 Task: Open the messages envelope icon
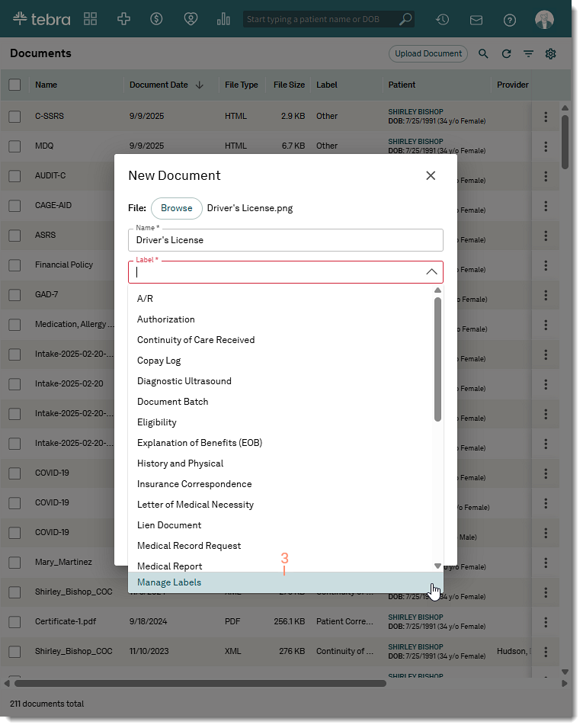coord(476,20)
